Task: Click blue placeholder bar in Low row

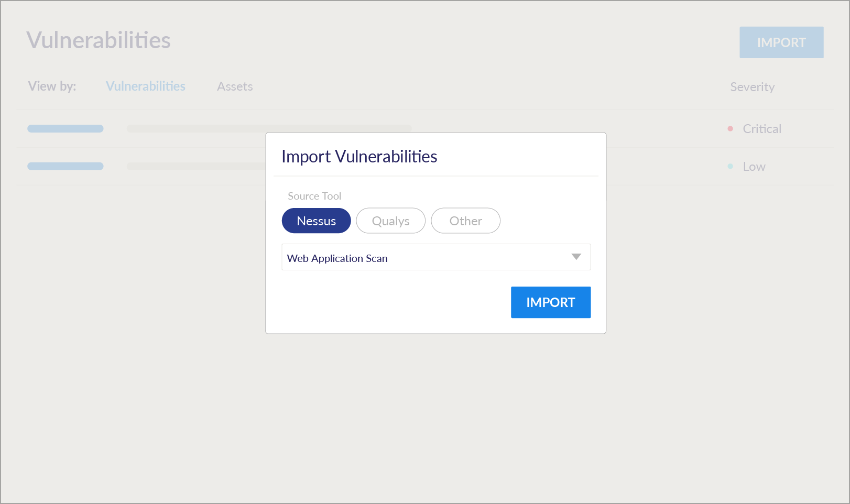Action: 66,166
